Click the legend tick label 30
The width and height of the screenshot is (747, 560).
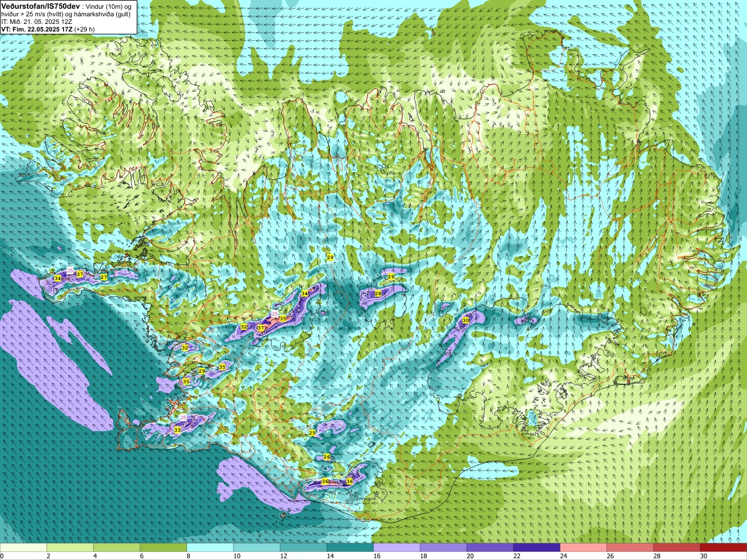click(x=703, y=556)
